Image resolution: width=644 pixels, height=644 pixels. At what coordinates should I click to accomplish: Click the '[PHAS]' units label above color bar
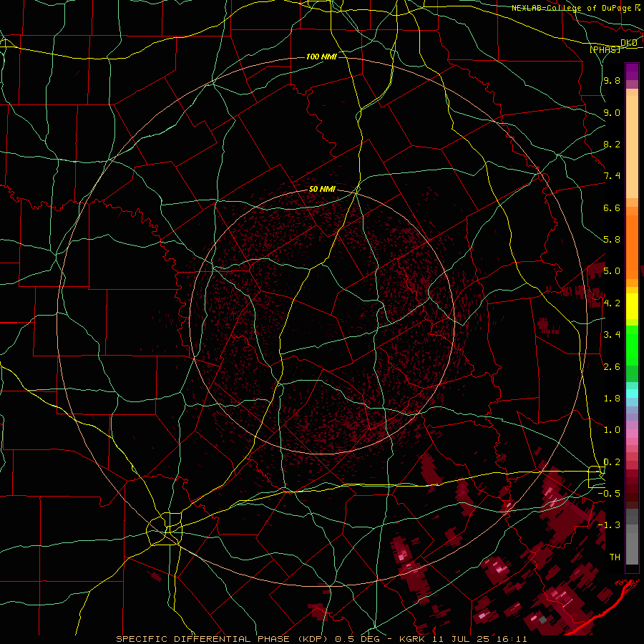coord(605,49)
